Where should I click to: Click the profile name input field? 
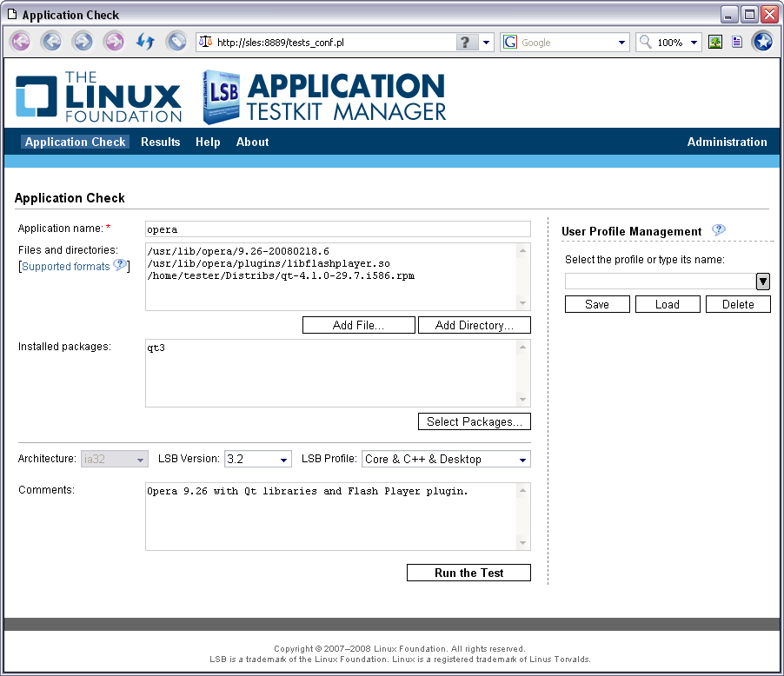pos(661,282)
